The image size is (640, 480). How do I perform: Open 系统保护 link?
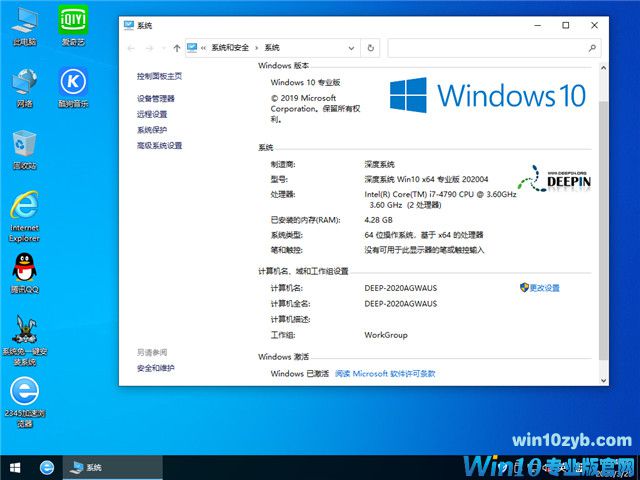pos(152,130)
